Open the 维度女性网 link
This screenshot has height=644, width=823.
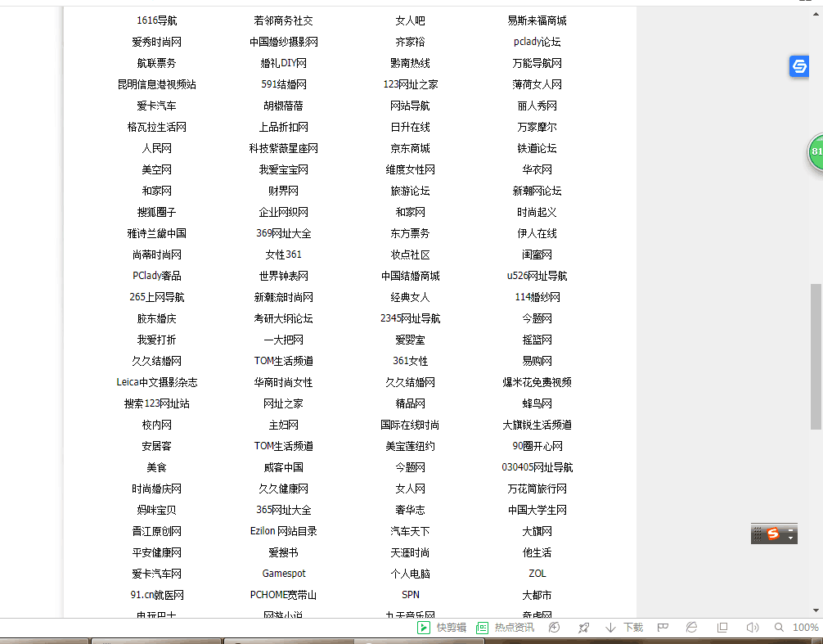410,169
